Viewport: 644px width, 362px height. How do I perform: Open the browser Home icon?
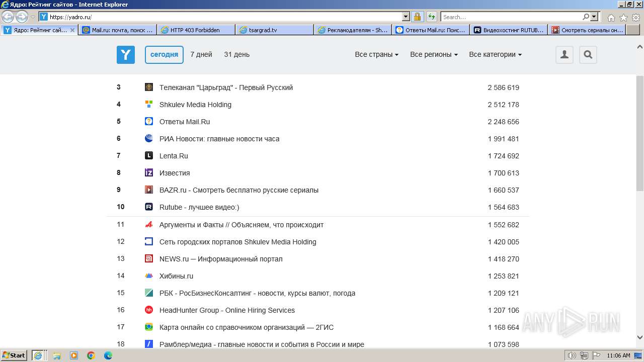tap(611, 17)
